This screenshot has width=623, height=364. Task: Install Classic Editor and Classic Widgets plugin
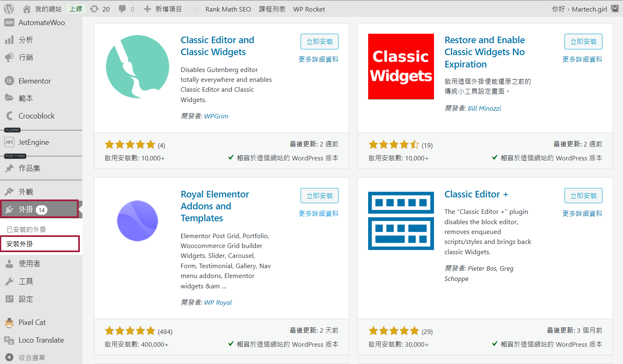tap(320, 42)
